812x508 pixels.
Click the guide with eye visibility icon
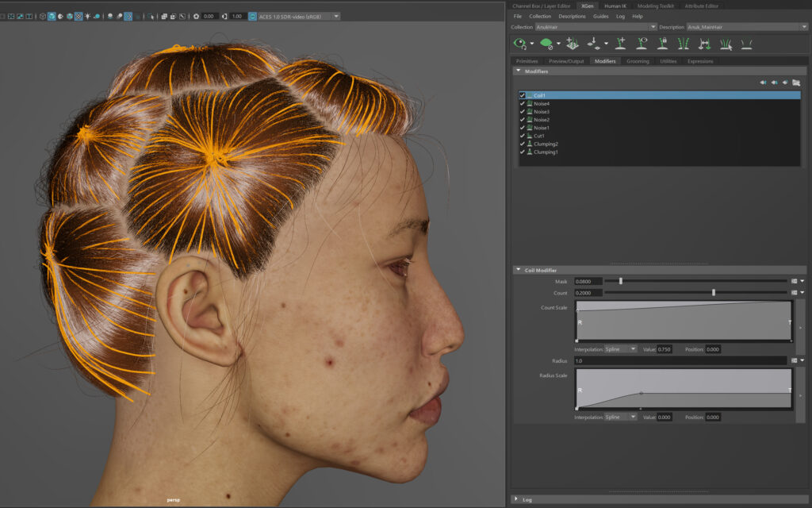coord(642,44)
